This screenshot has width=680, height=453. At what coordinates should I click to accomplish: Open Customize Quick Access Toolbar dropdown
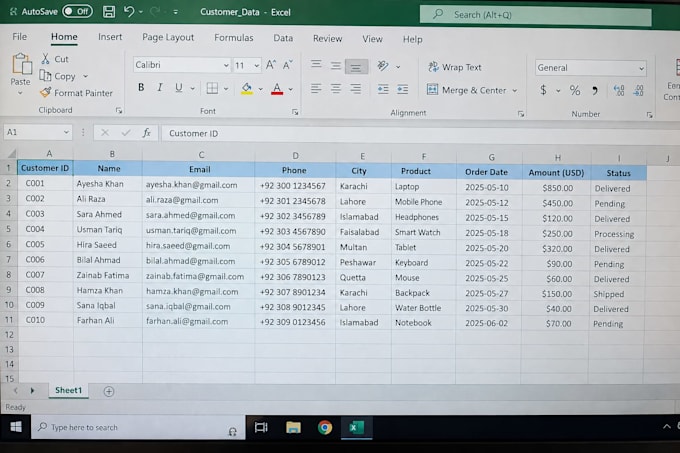coord(176,12)
